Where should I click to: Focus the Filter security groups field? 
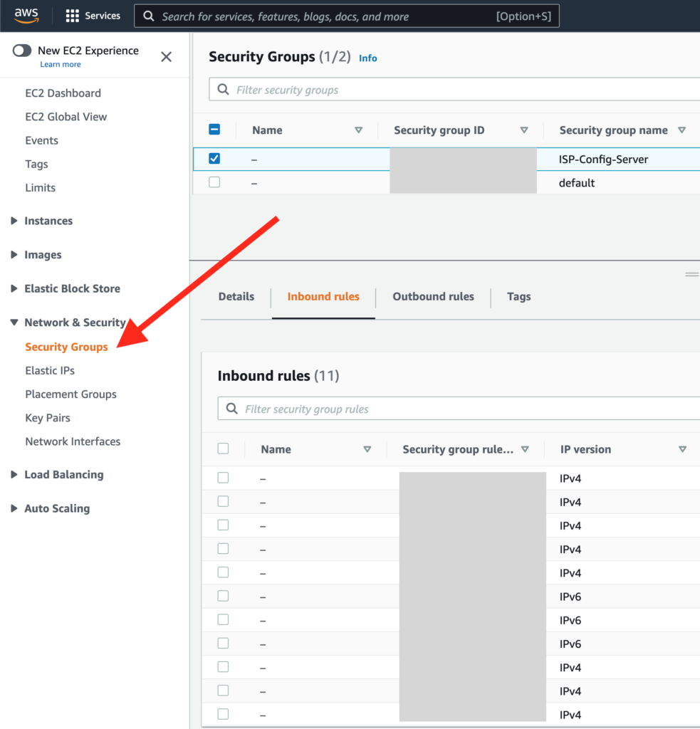[454, 89]
